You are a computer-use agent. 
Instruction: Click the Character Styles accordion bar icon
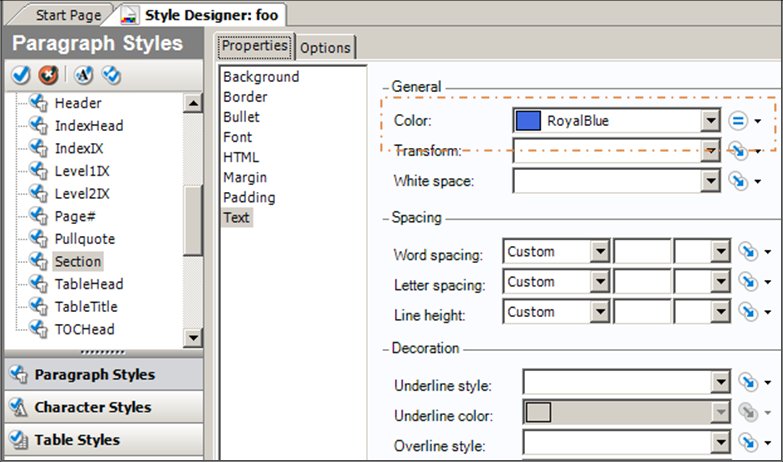tap(17, 407)
